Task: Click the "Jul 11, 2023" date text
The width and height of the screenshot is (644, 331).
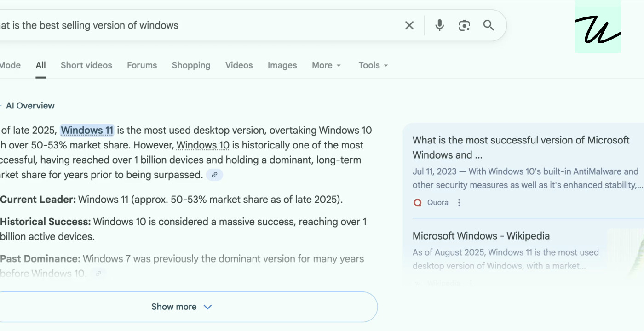Action: pyautogui.click(x=435, y=171)
